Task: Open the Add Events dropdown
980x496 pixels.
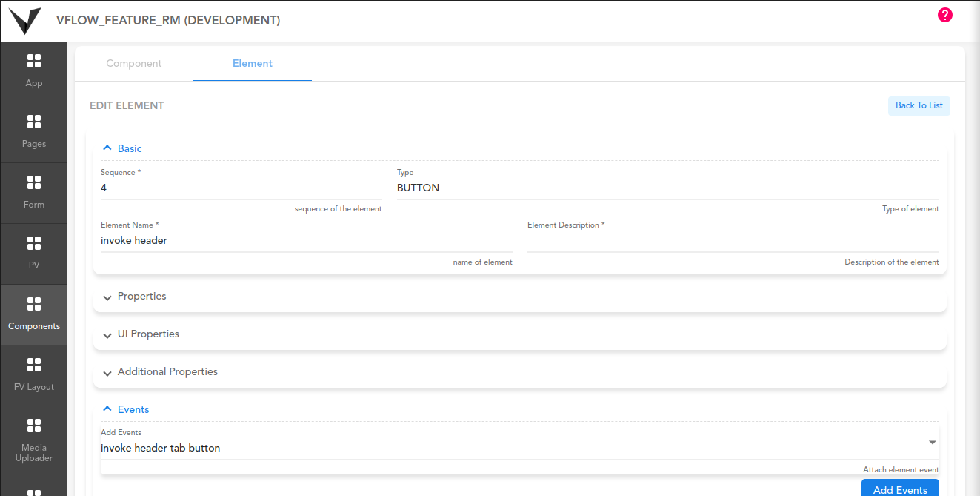Action: coord(520,443)
